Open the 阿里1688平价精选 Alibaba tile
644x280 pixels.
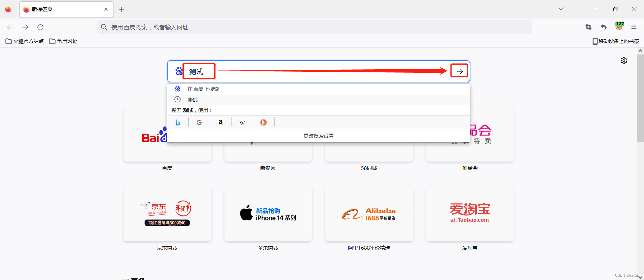[x=369, y=214]
